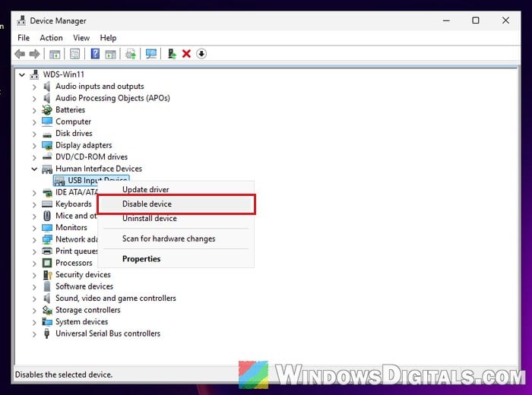Screen dimensions: 532x395
Task: Expand the Batteries node chevron
Action: tap(34, 110)
